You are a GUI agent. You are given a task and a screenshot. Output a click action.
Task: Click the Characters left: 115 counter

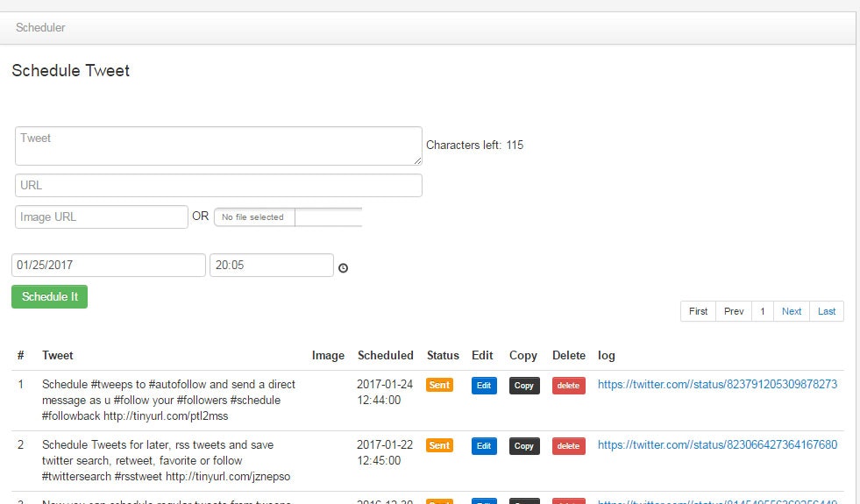[475, 145]
